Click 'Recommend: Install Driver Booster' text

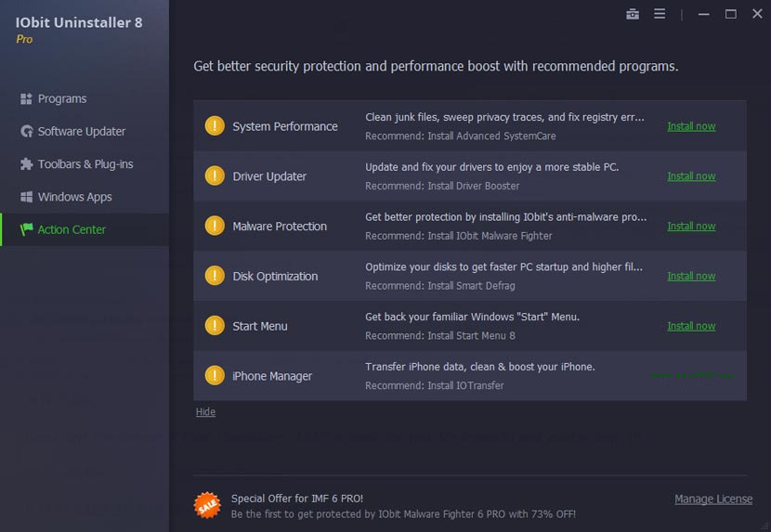[442, 186]
